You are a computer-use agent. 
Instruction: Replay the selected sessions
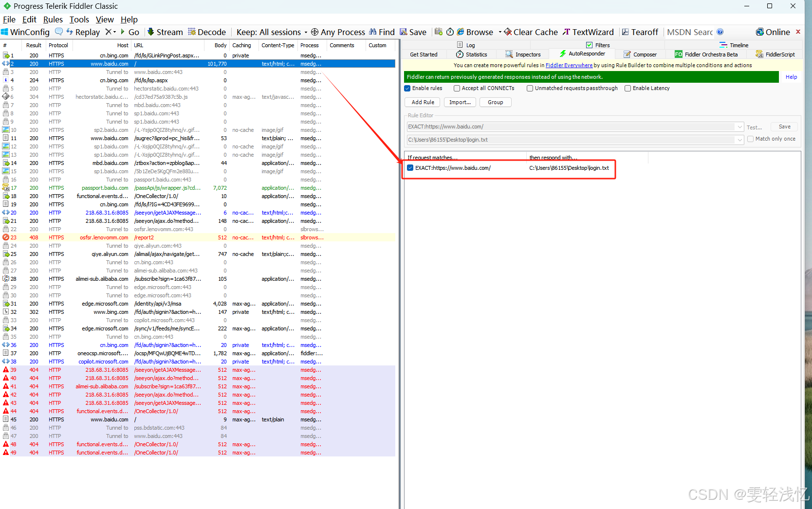[x=83, y=32]
